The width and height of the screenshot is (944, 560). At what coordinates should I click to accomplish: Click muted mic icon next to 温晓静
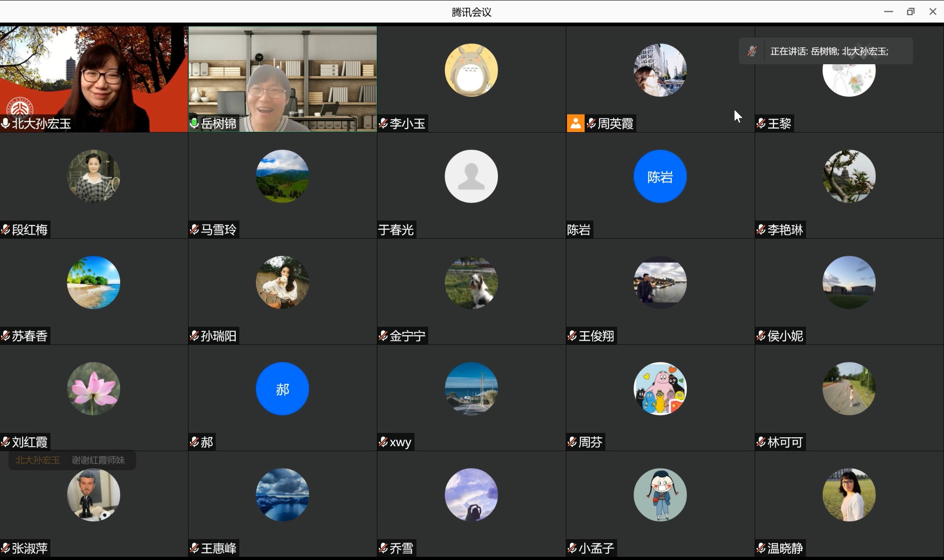pos(761,548)
